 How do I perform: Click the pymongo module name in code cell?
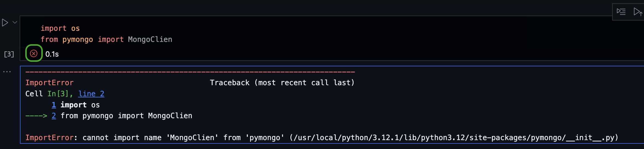(x=77, y=39)
